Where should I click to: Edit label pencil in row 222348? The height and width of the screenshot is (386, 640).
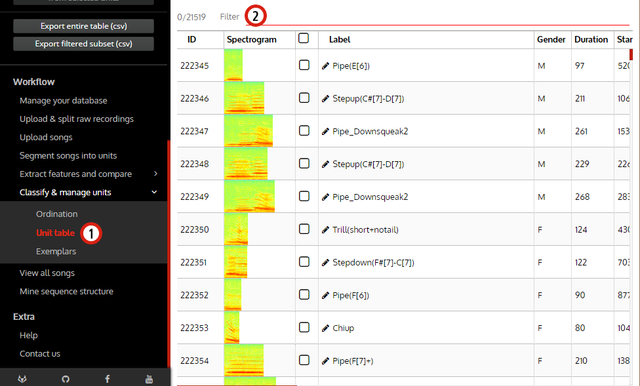pyautogui.click(x=325, y=164)
